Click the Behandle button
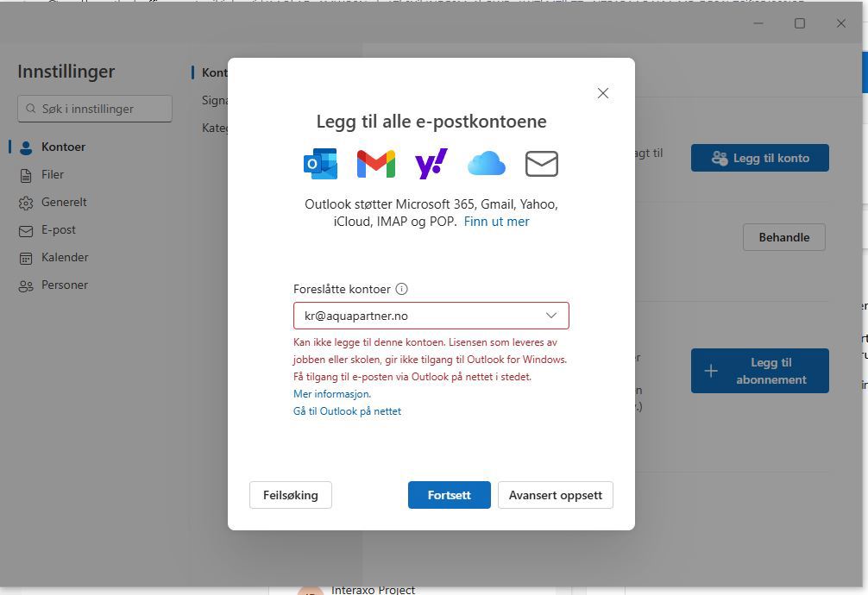This screenshot has width=868, height=595. 783,237
